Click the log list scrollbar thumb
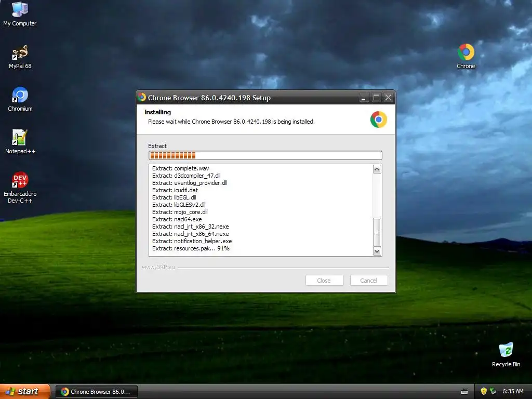Viewport: 532px width, 399px height. click(377, 232)
